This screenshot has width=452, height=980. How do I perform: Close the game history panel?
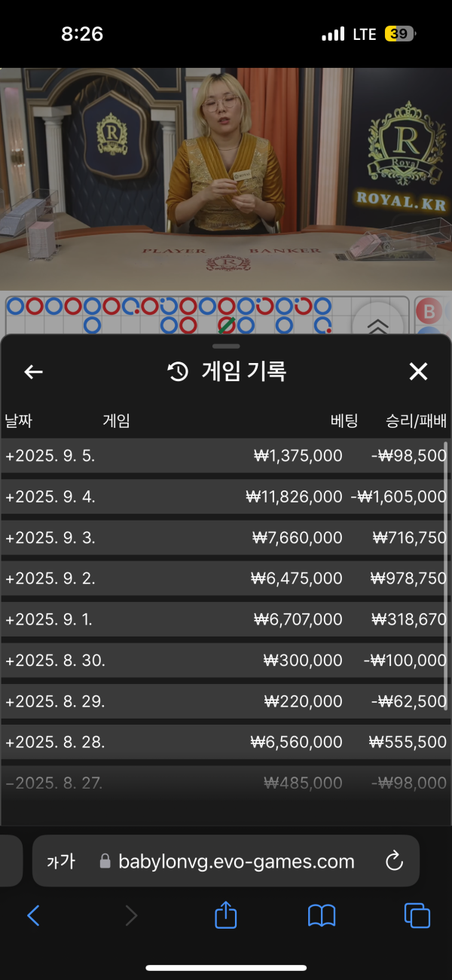[x=418, y=371]
